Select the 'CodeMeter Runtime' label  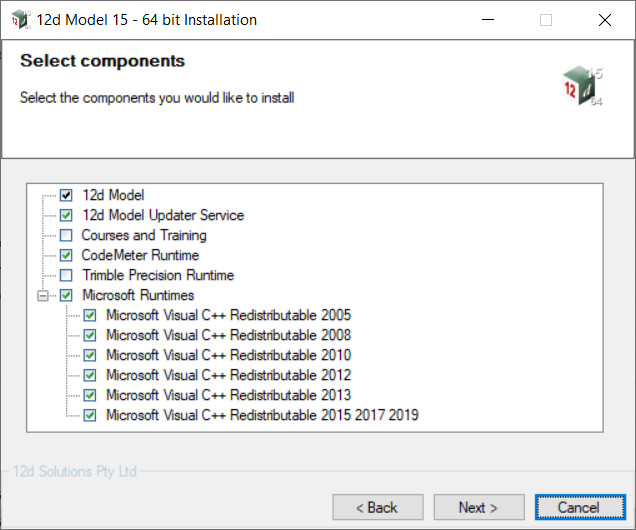[x=140, y=255]
